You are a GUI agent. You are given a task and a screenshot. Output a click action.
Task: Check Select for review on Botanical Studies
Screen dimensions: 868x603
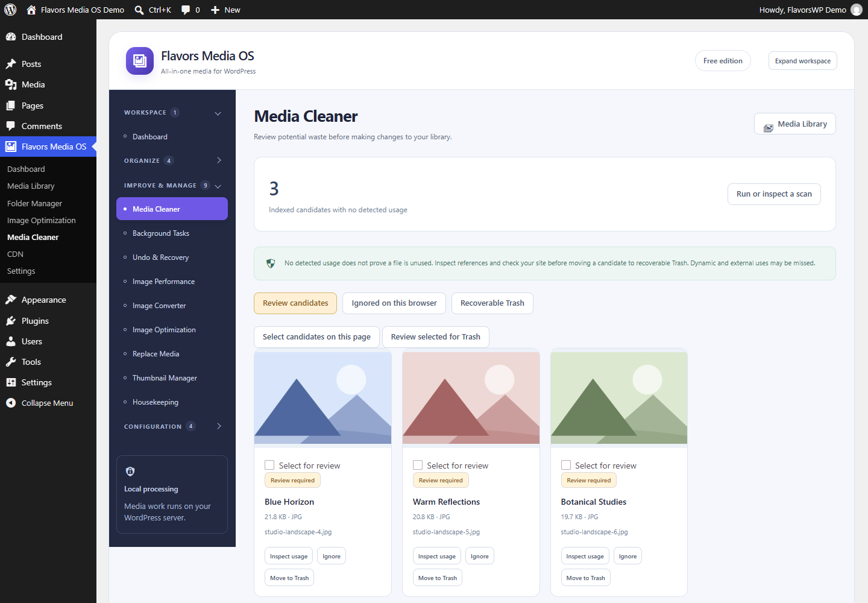point(566,465)
